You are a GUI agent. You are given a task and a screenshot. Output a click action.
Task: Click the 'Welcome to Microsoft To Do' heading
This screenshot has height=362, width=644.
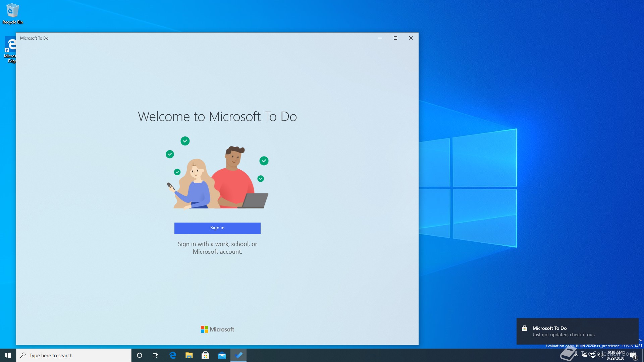tap(217, 117)
